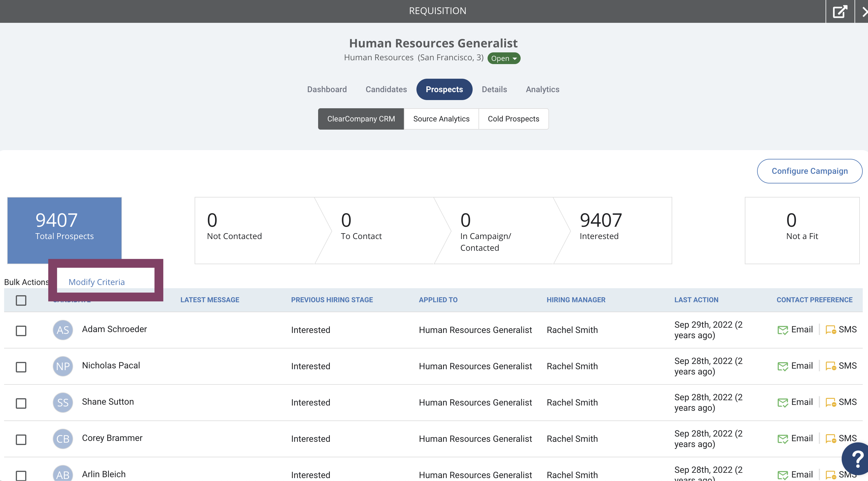Select the Prospects tab

coord(444,89)
